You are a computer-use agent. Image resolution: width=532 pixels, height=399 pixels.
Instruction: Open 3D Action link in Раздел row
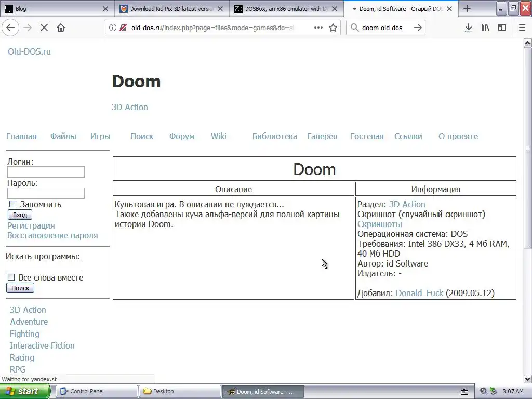coord(407,204)
